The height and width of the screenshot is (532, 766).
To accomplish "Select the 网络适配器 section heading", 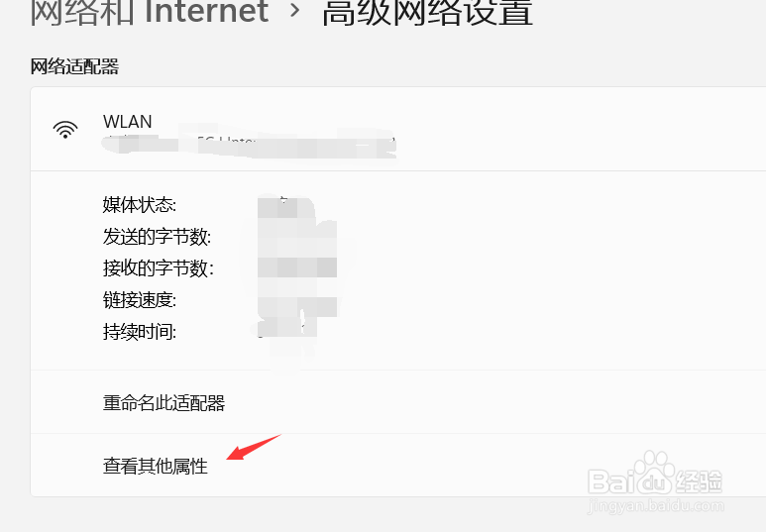I will [74, 66].
